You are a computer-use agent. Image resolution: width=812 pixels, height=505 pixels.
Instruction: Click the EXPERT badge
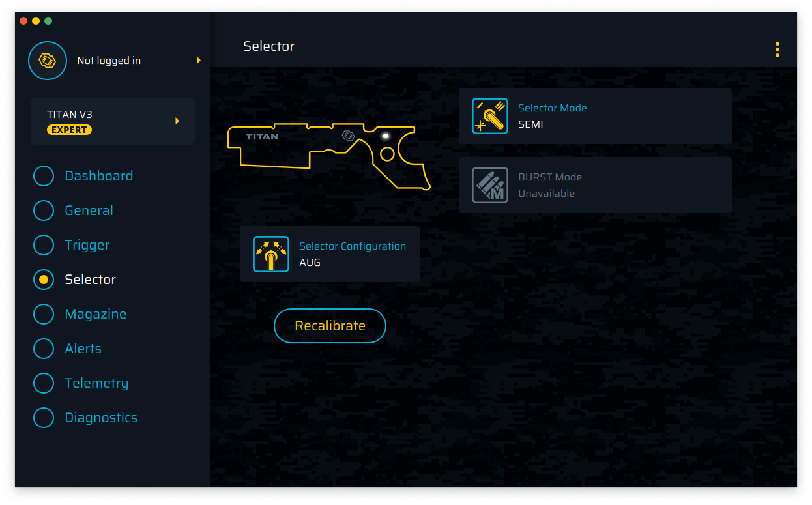69,130
